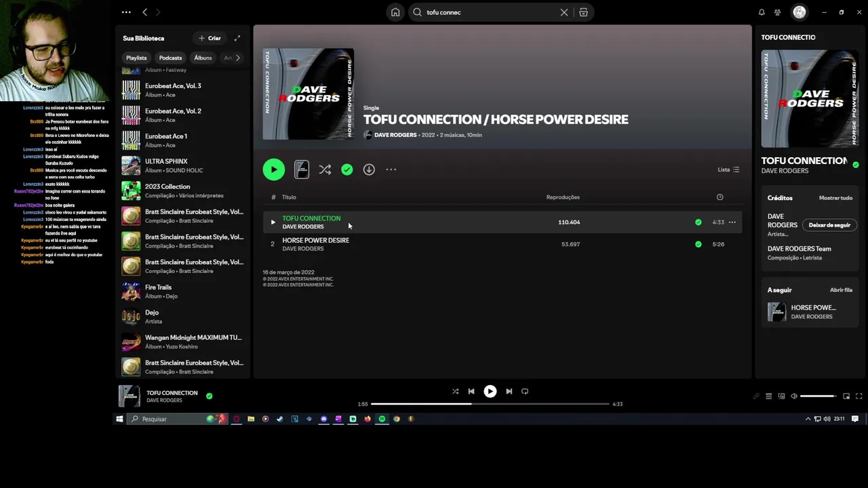Open DAVE RODGERS artist link under single title
The image size is (868, 488).
[395, 135]
